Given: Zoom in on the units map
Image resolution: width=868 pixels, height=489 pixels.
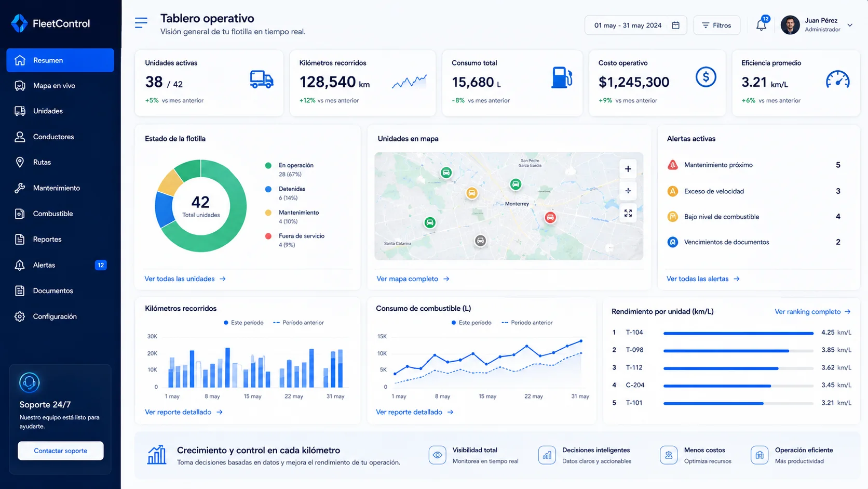Looking at the screenshot, I should 628,169.
